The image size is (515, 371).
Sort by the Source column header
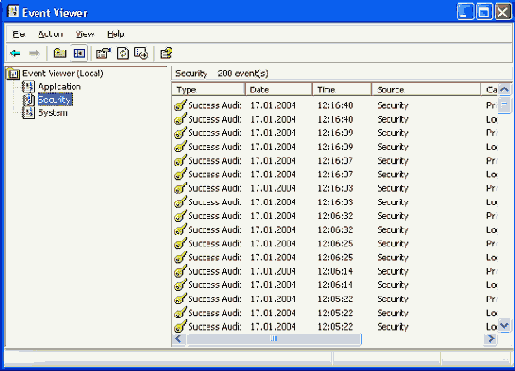click(x=426, y=89)
